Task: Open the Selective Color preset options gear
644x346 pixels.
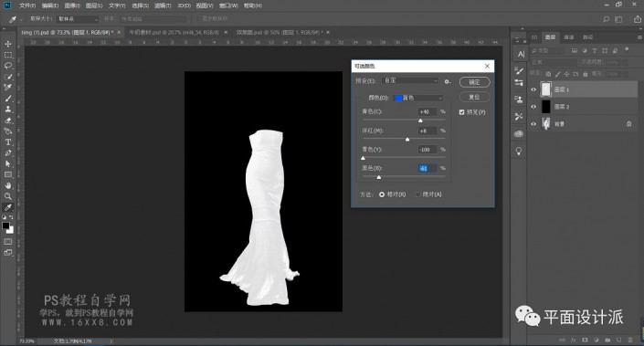Action: (x=448, y=81)
